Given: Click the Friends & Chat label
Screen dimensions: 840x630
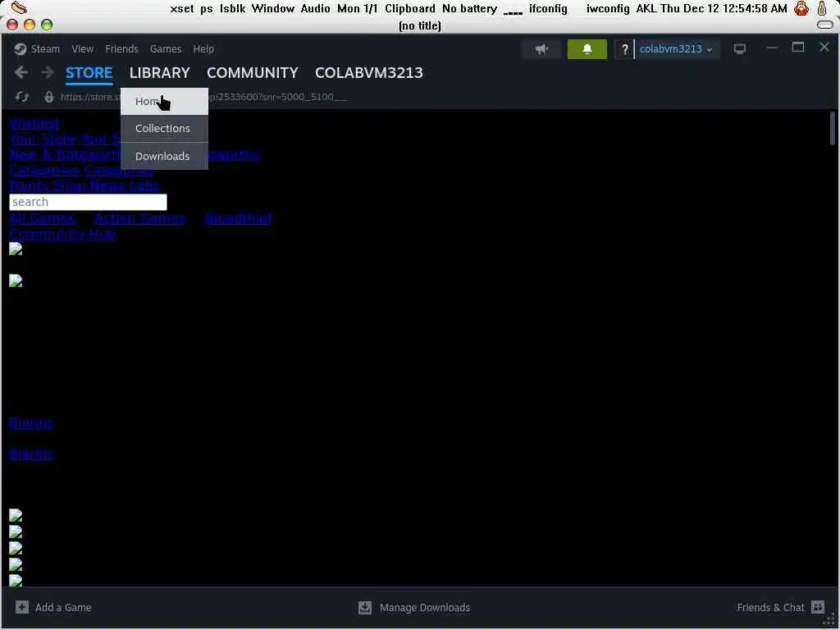Looking at the screenshot, I should click(x=770, y=607).
